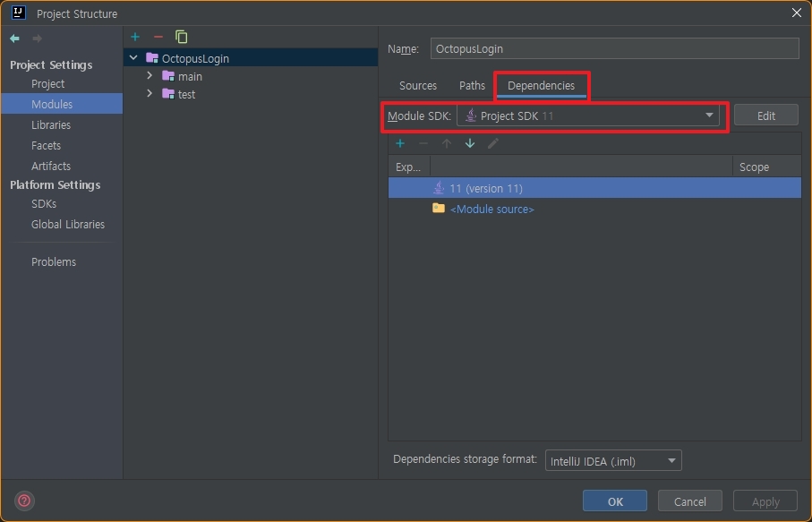
Task: Switch to the Sources tab
Action: click(418, 85)
